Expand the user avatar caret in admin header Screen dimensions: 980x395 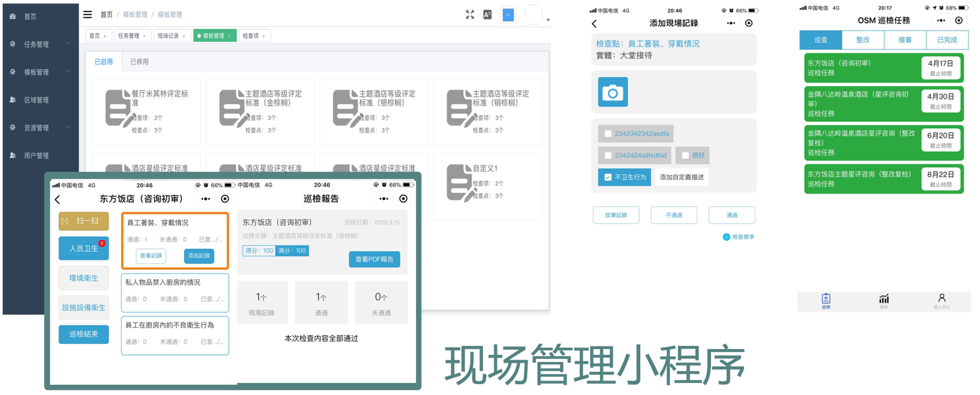click(x=548, y=20)
